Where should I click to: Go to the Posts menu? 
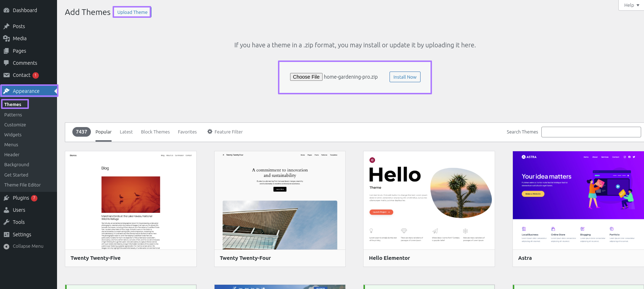click(x=29, y=26)
